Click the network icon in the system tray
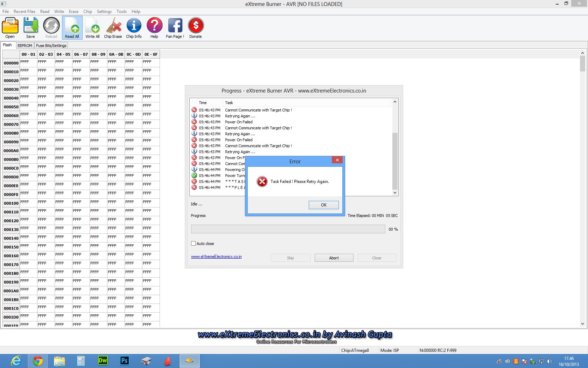588x368 pixels. point(541,361)
